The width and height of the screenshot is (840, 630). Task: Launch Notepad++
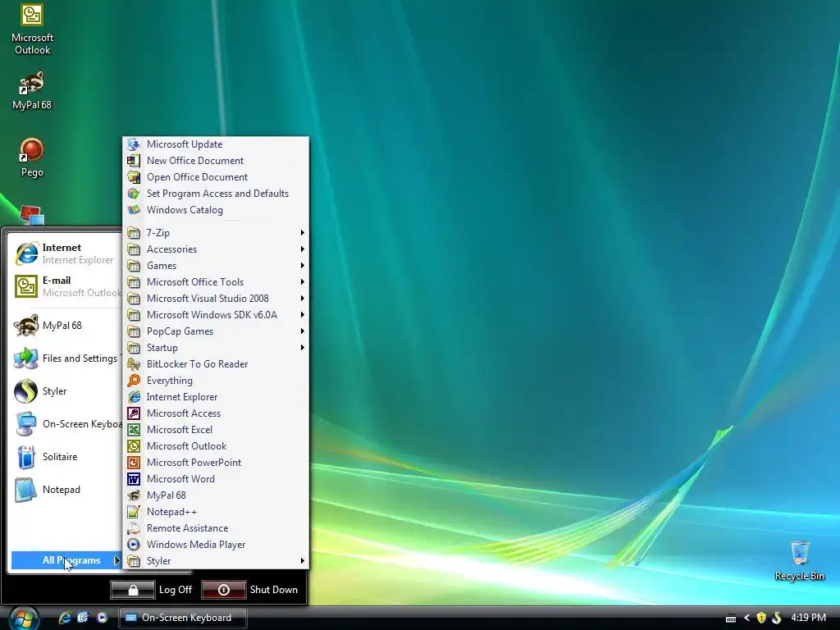pyautogui.click(x=216, y=512)
